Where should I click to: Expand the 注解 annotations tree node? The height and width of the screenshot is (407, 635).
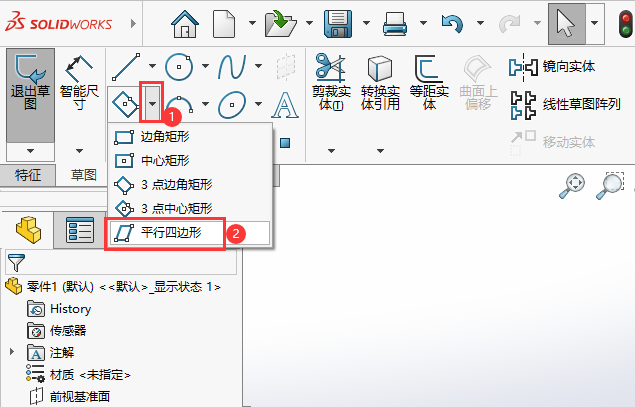coord(12,352)
